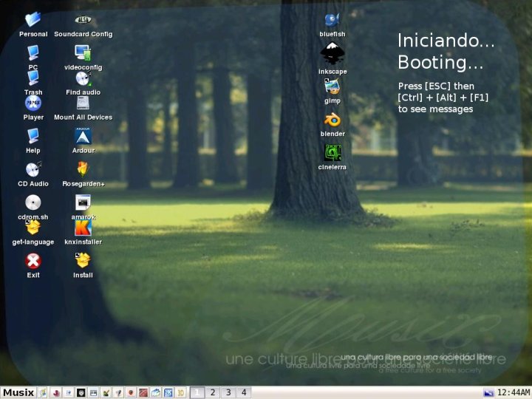The width and height of the screenshot is (532, 399).
Task: Switch to workspace 4 in the pager
Action: pyautogui.click(x=244, y=392)
